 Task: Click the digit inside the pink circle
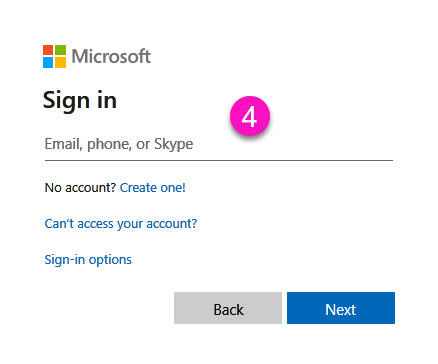[249, 117]
